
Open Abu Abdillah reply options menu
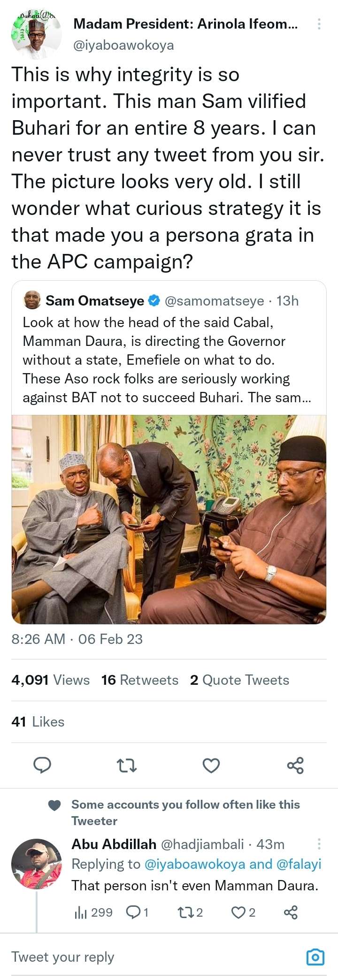319,844
